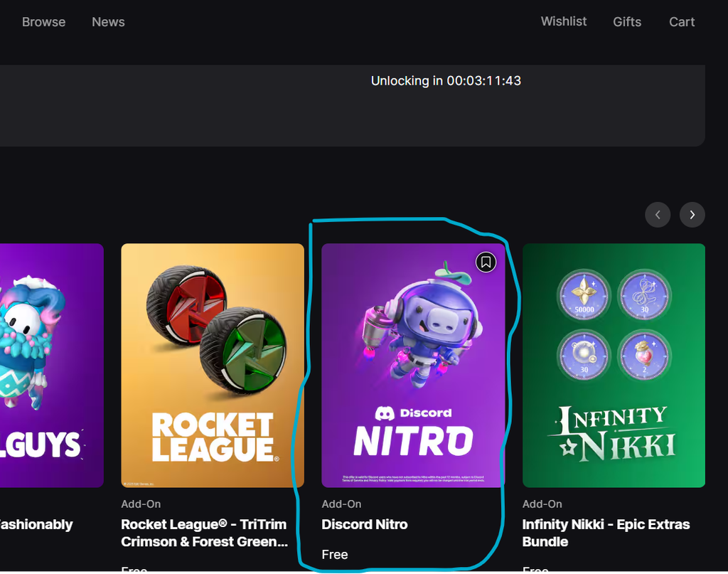Open the Cart
Image resolution: width=728 pixels, height=574 pixels.
tap(682, 22)
